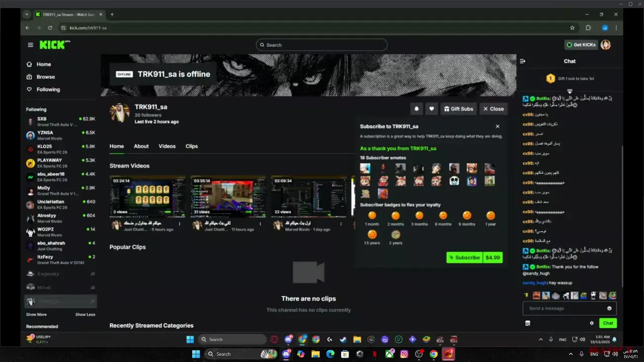Toggle channel notifications bell

point(417,109)
